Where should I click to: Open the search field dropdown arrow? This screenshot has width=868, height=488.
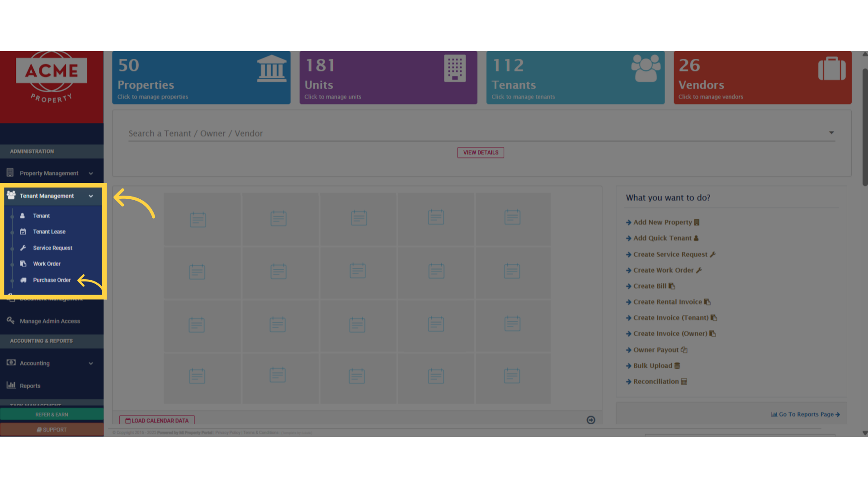pos(832,132)
